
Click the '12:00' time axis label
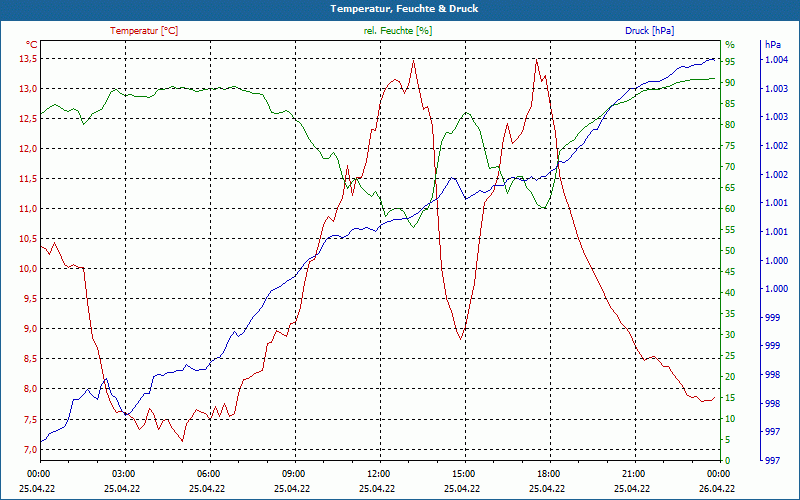point(378,474)
